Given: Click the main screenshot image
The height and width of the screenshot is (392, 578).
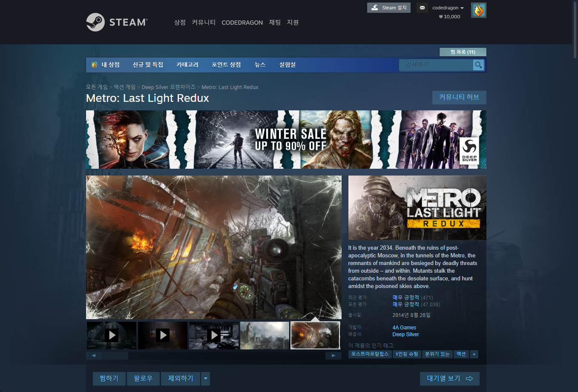Looking at the screenshot, I should [214, 247].
